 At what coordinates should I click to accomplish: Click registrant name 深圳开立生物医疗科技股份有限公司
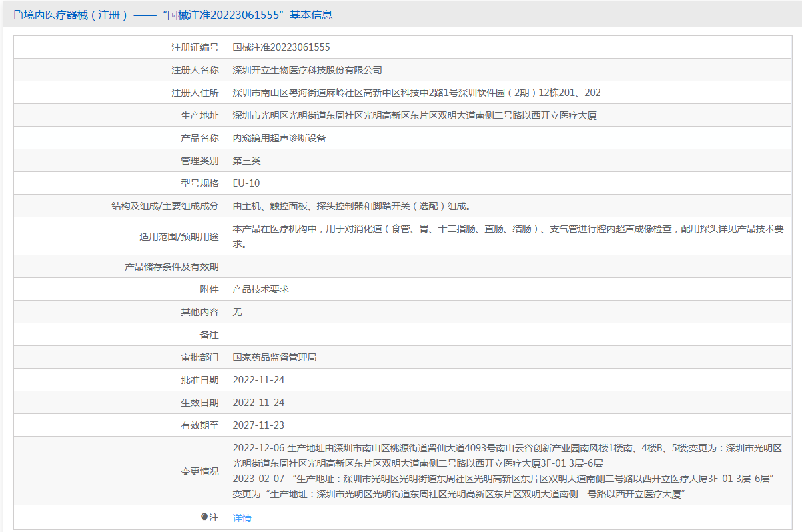[307, 70]
